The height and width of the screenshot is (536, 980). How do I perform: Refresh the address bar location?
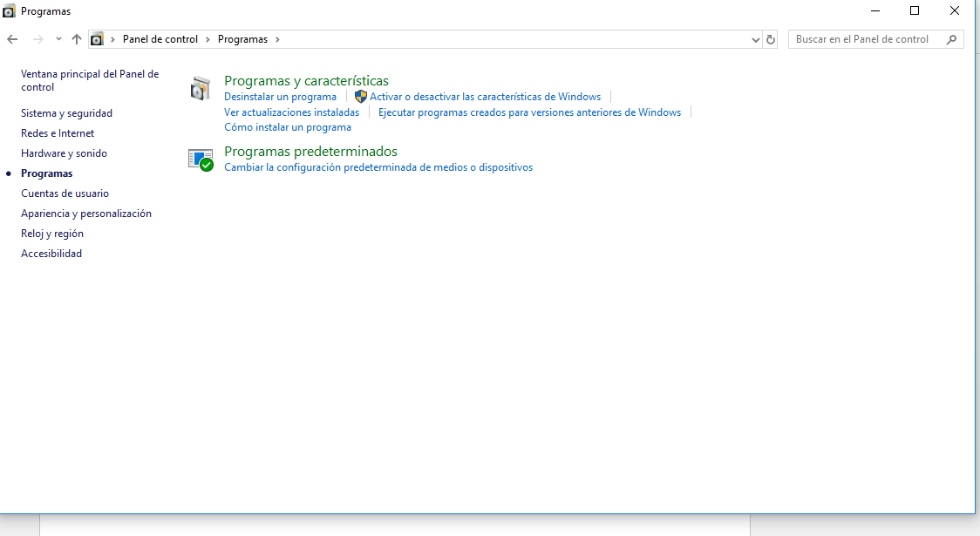coord(771,39)
